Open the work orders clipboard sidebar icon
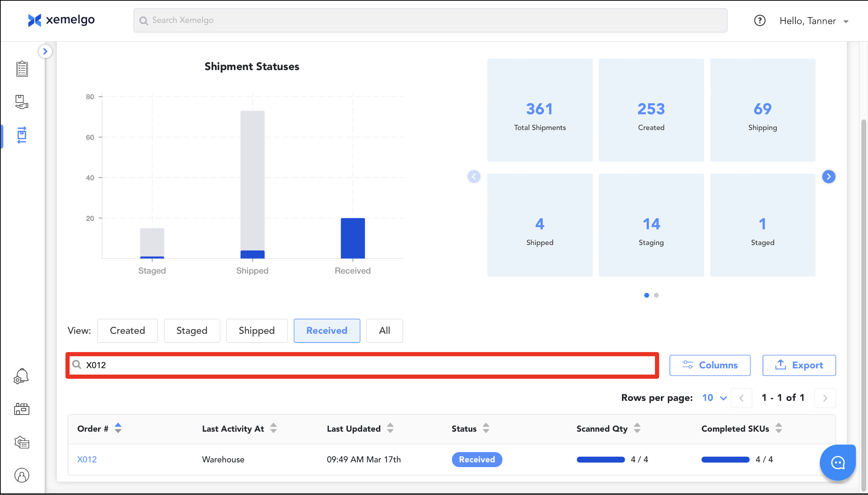 22,69
